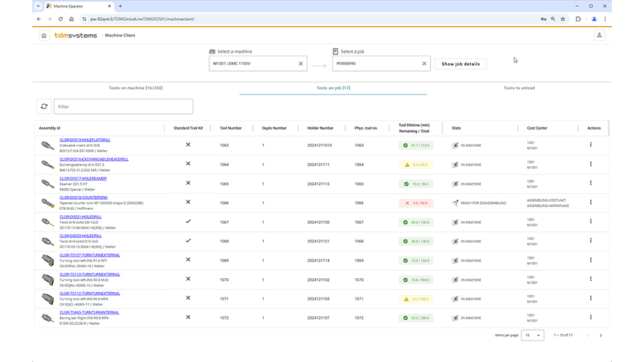Open Chrome three-dot menu
Screen dimensions: 644x362
point(605,19)
